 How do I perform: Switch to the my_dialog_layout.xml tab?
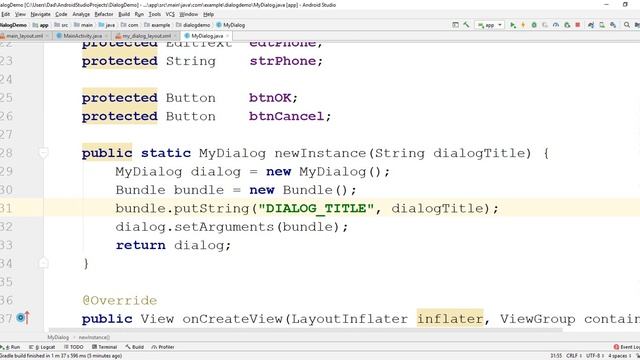146,36
